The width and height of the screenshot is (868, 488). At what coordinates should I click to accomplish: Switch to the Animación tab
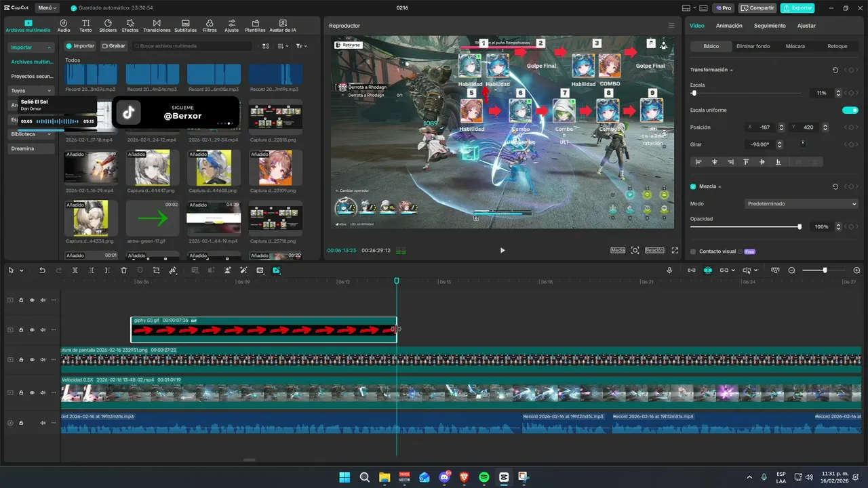(x=729, y=26)
